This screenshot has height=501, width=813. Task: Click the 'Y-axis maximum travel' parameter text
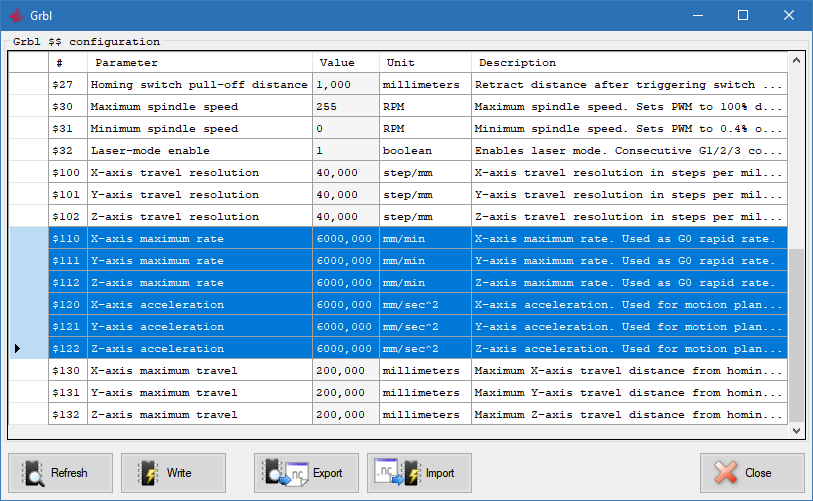pos(164,393)
